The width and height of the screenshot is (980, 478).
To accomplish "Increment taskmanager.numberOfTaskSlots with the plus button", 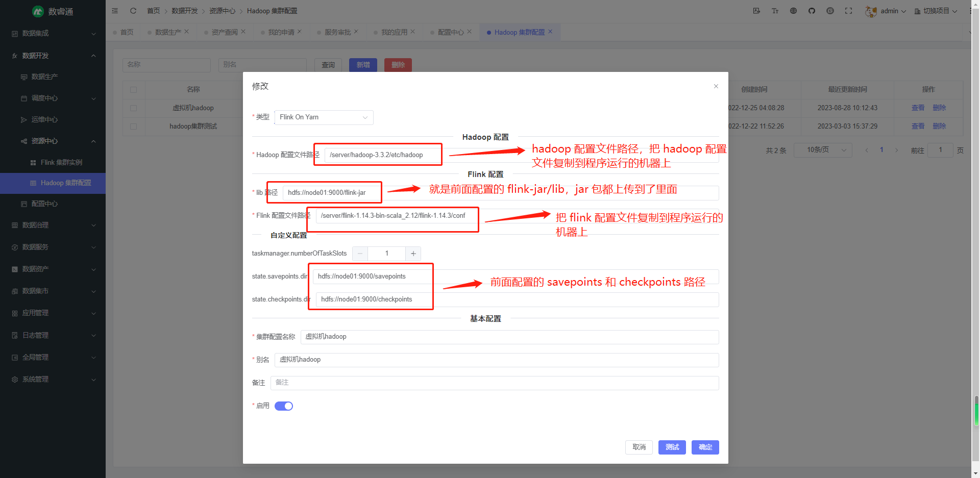I will pos(413,253).
